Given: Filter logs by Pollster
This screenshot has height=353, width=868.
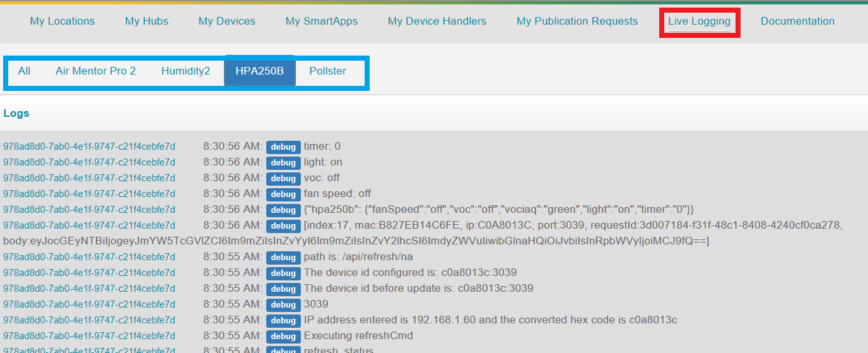Looking at the screenshot, I should click(327, 71).
